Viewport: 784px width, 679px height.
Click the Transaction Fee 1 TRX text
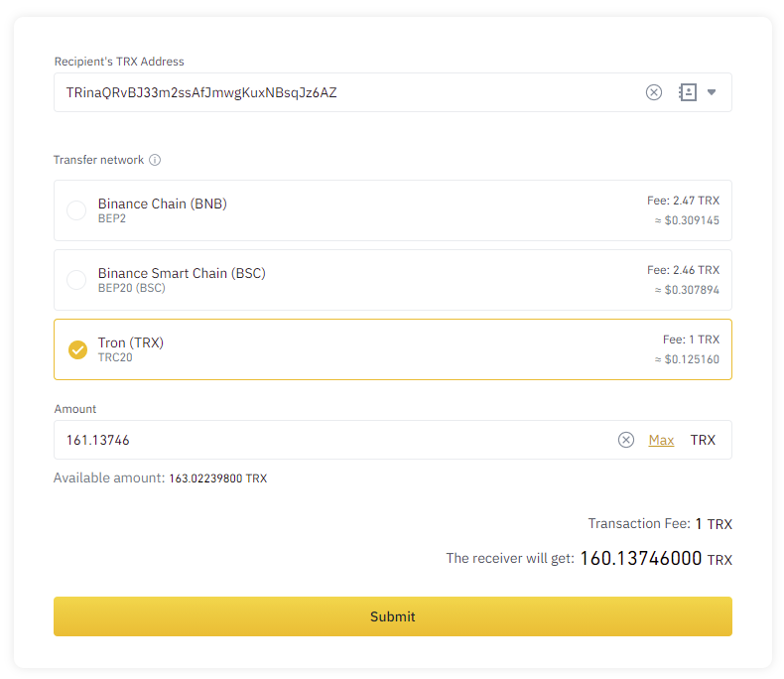[660, 524]
